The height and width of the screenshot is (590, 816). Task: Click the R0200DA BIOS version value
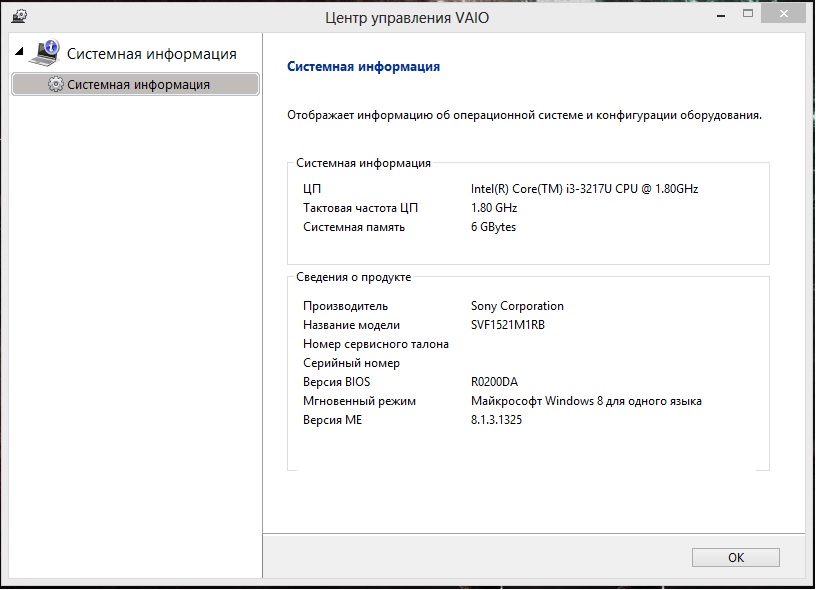(x=494, y=382)
